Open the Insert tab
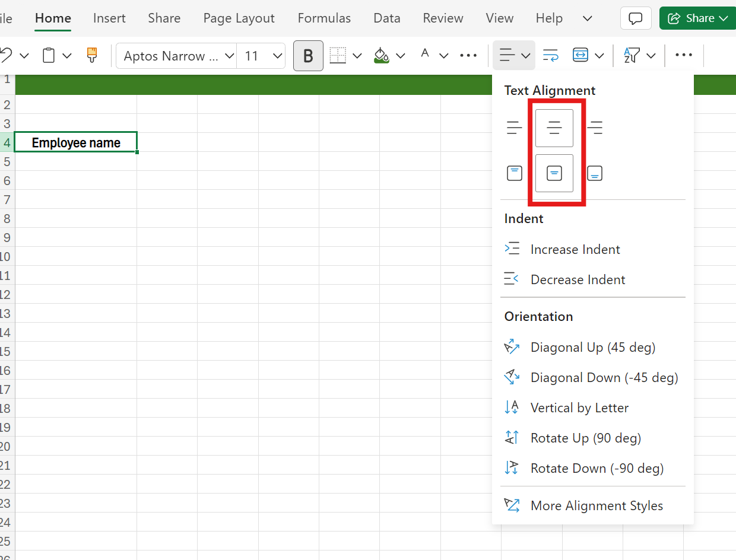The image size is (736, 560). [109, 18]
